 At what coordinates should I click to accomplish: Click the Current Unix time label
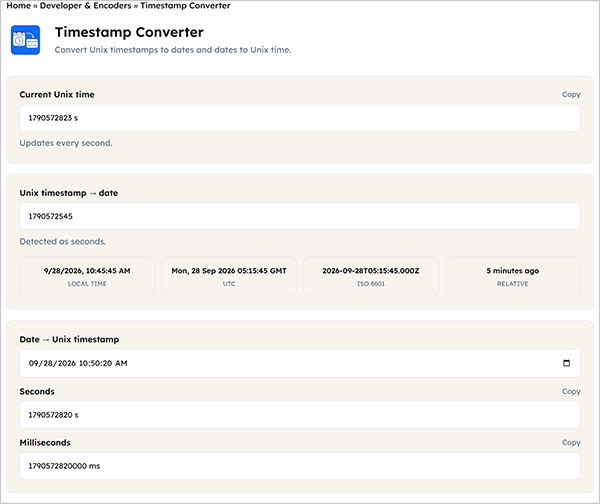pyautogui.click(x=57, y=95)
